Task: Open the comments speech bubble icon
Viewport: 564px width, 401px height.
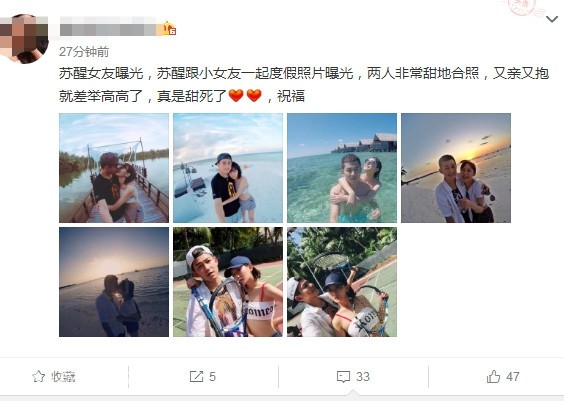Action: pos(344,377)
